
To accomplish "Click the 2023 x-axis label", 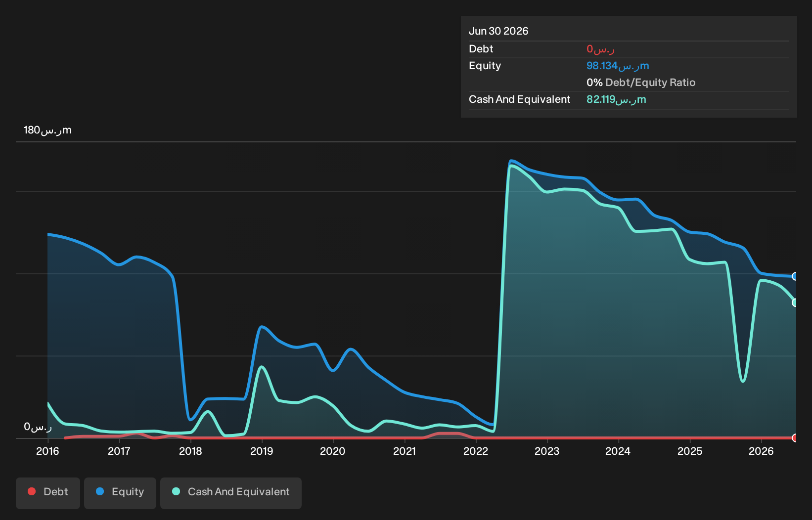I will [547, 451].
